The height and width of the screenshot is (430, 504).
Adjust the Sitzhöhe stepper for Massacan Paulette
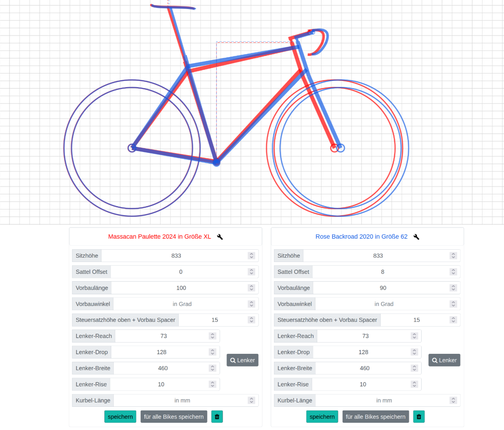pos(251,256)
